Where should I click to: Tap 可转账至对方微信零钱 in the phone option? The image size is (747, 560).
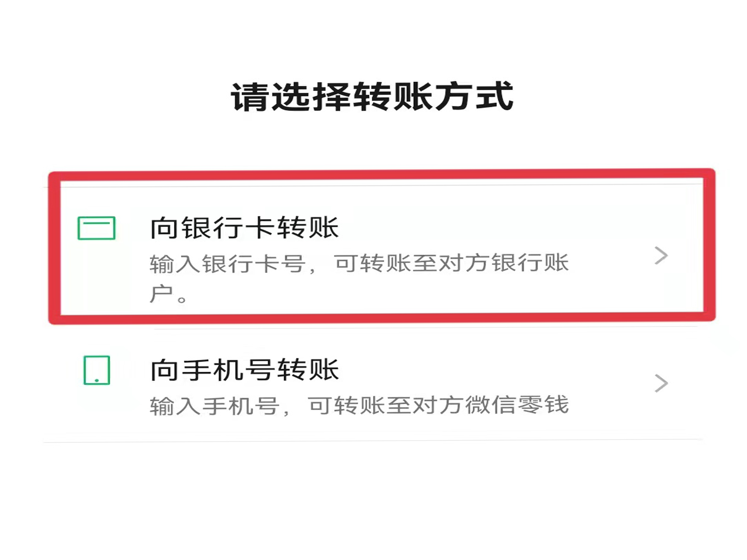pyautogui.click(x=438, y=405)
